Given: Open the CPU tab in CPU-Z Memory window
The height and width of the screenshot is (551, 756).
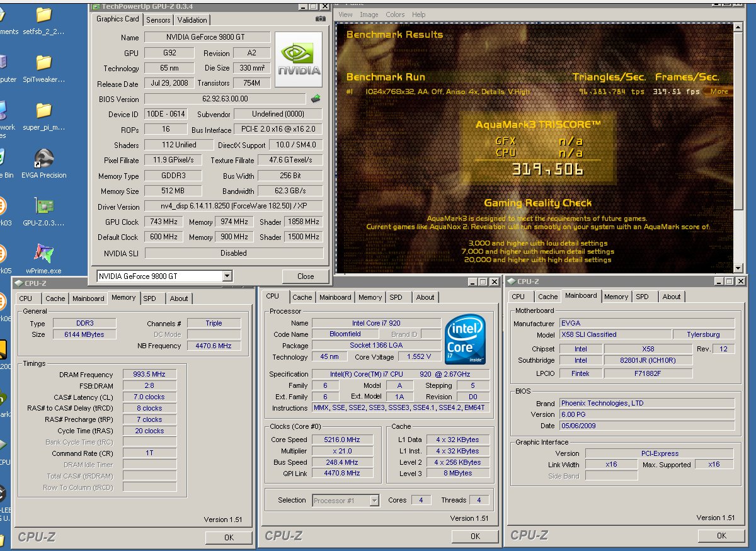Looking at the screenshot, I should pos(26,298).
